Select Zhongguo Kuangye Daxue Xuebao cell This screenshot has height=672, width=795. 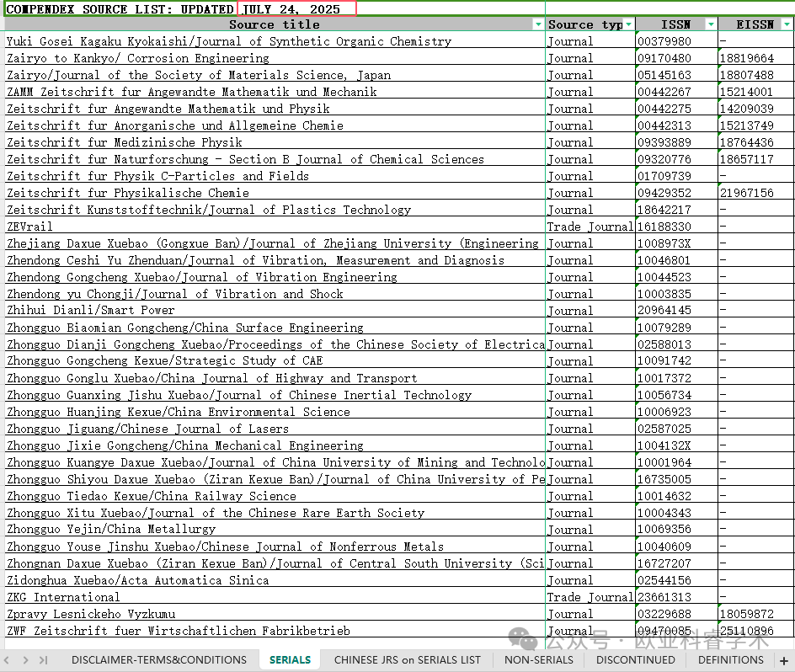(x=275, y=462)
